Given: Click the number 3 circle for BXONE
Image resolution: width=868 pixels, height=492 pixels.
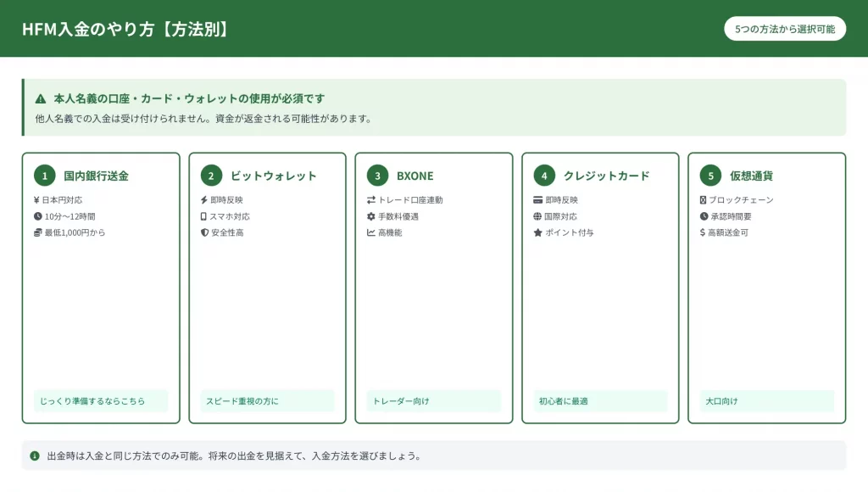Looking at the screenshot, I should click(377, 176).
